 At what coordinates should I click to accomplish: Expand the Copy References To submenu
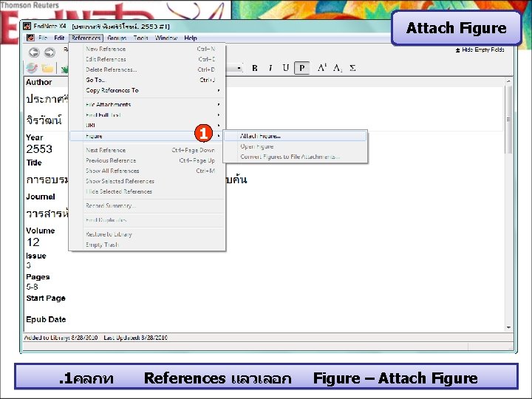tap(147, 91)
